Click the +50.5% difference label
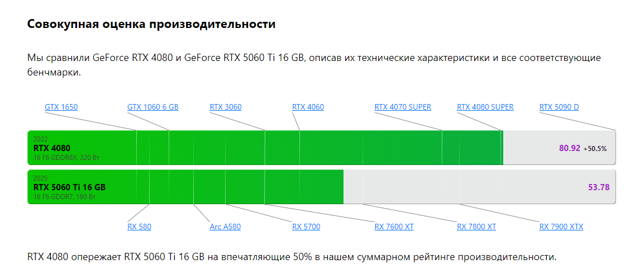This screenshot has height=278, width=644. click(x=595, y=148)
